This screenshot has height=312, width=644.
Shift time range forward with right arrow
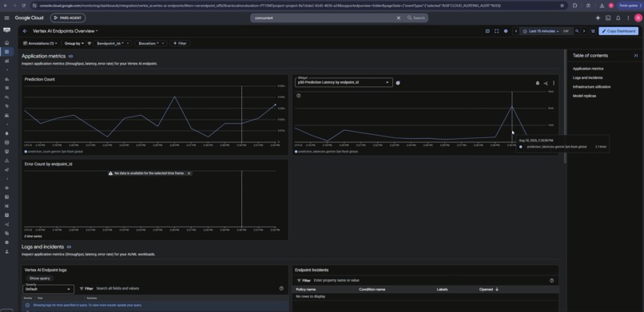click(584, 31)
